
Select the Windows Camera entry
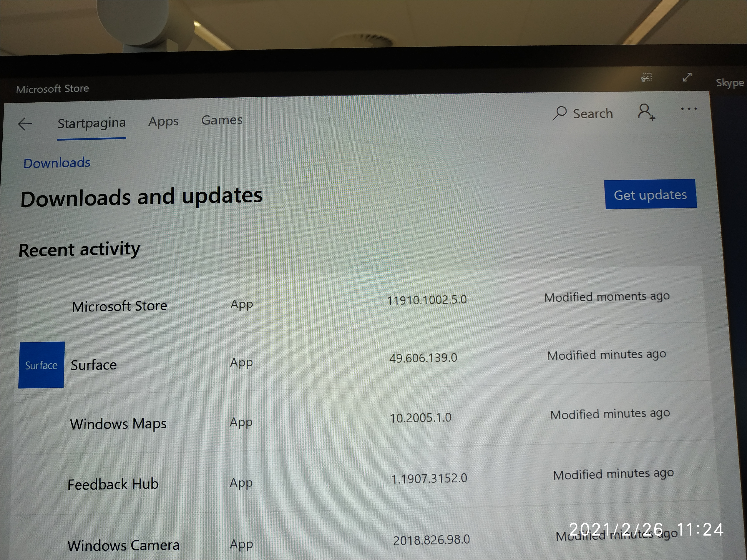[123, 545]
